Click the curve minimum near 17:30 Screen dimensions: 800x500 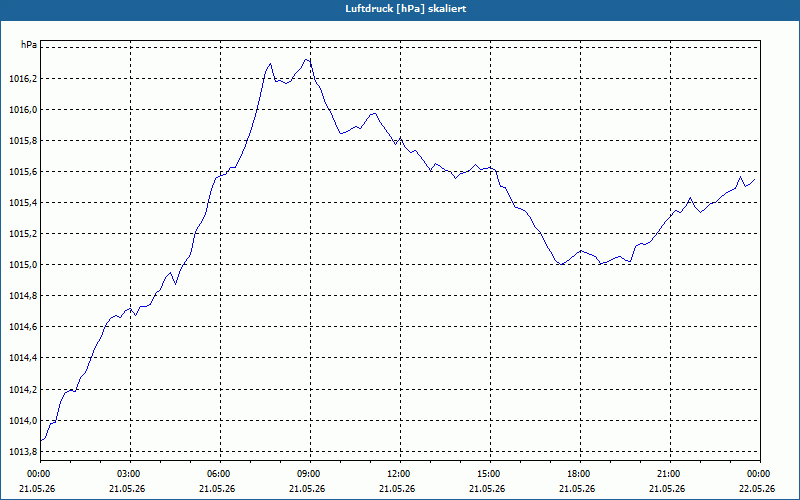point(561,264)
